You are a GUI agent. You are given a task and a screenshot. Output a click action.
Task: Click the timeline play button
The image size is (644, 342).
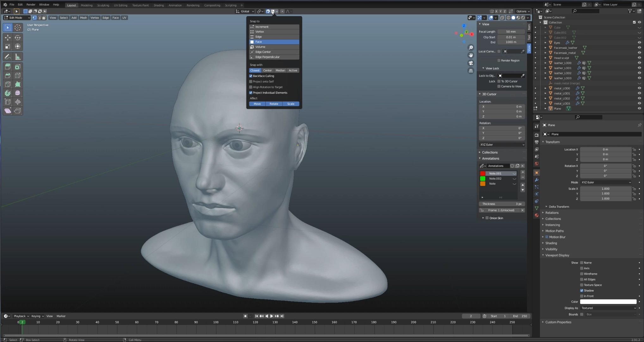(x=271, y=316)
